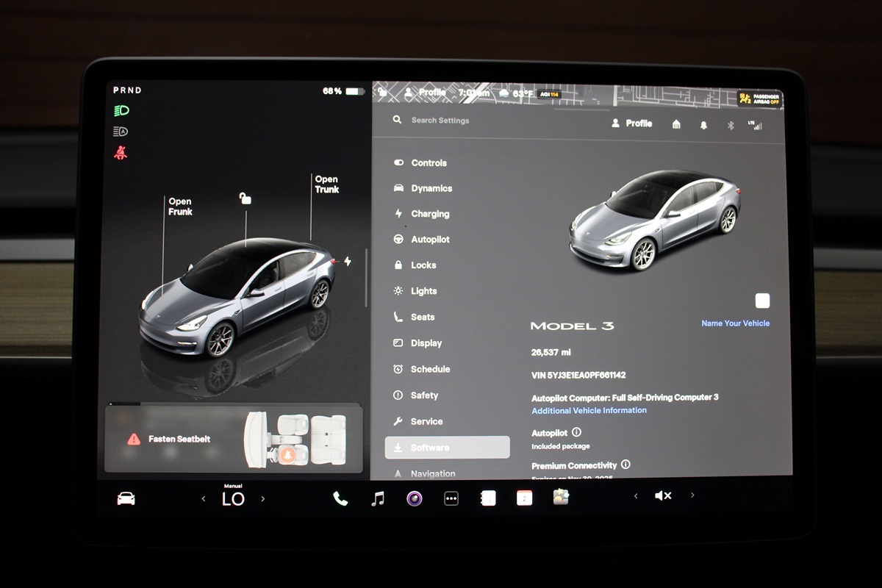This screenshot has height=588, width=882.
Task: Open the Profile dropdown in settings header
Action: pyautogui.click(x=632, y=123)
